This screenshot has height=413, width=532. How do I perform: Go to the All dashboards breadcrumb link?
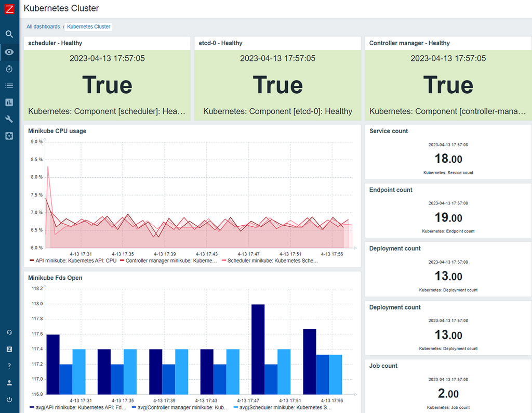click(43, 27)
